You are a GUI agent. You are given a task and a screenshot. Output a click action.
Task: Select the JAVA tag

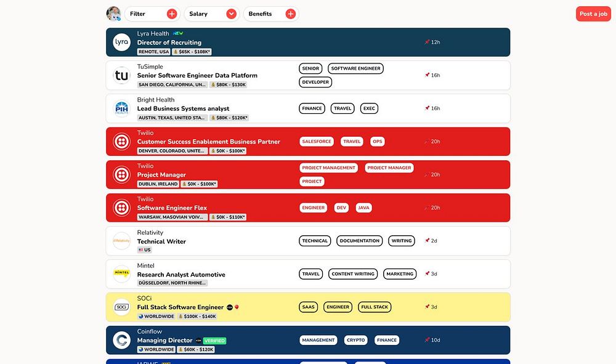click(x=364, y=208)
